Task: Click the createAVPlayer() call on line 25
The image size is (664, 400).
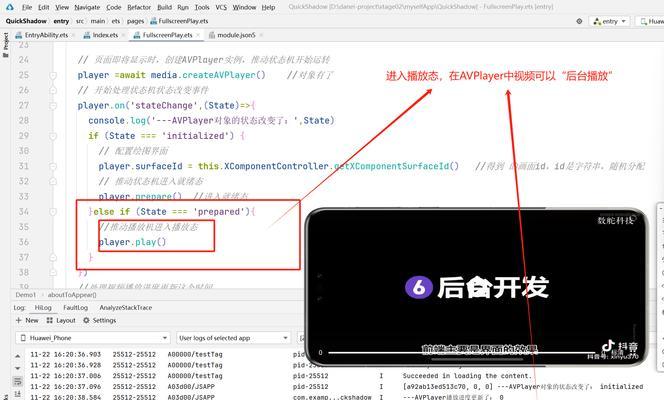Action: (x=224, y=75)
